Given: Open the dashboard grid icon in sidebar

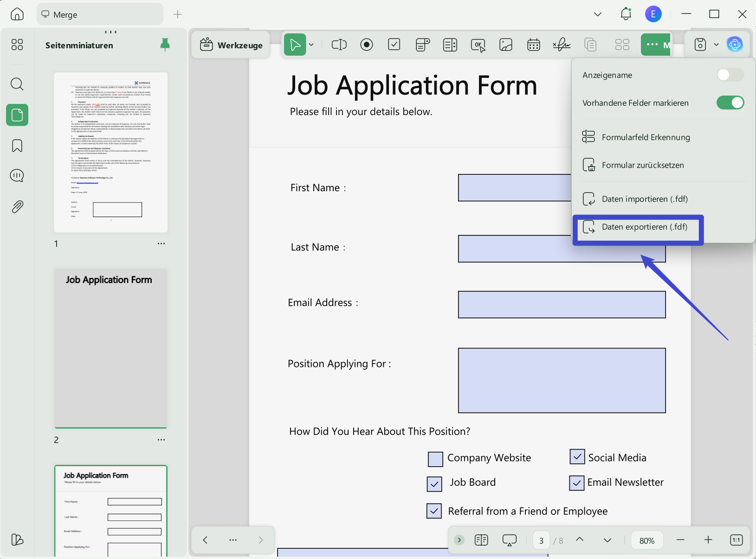Looking at the screenshot, I should (x=17, y=45).
